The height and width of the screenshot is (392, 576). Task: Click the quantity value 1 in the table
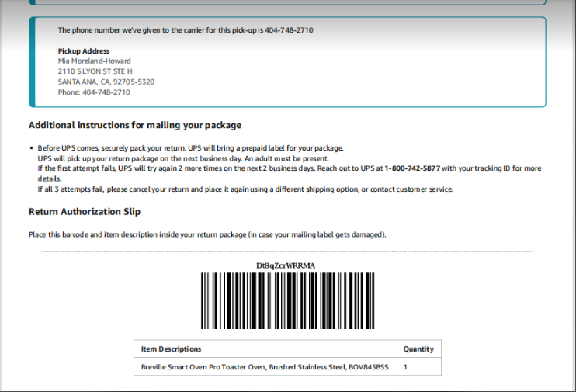point(405,367)
